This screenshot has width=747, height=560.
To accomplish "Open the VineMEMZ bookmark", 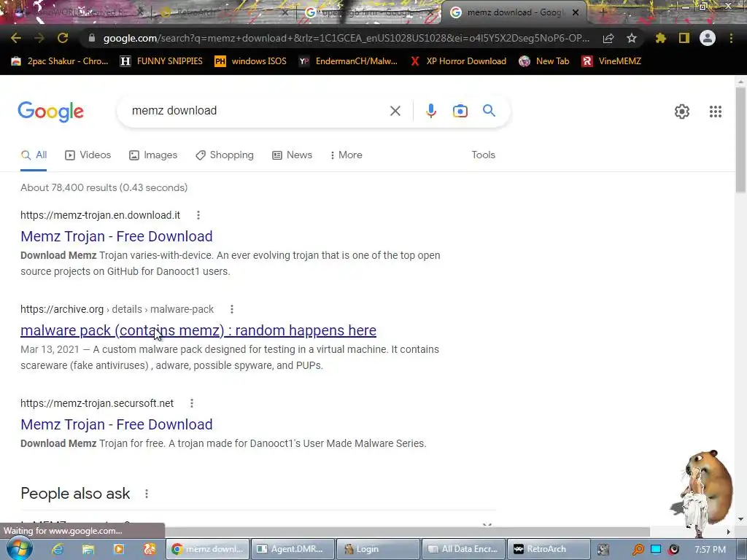I will [x=611, y=61].
